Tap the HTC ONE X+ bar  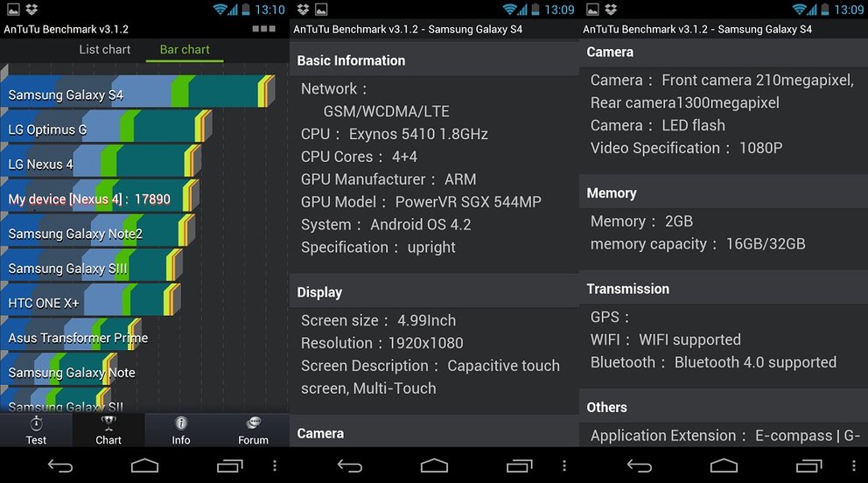[x=90, y=300]
